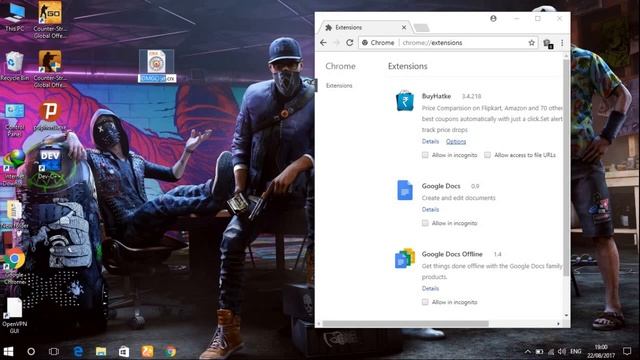The image size is (640, 360).
Task: Open the BuyHatke extension toolbar icon
Action: 547,43
